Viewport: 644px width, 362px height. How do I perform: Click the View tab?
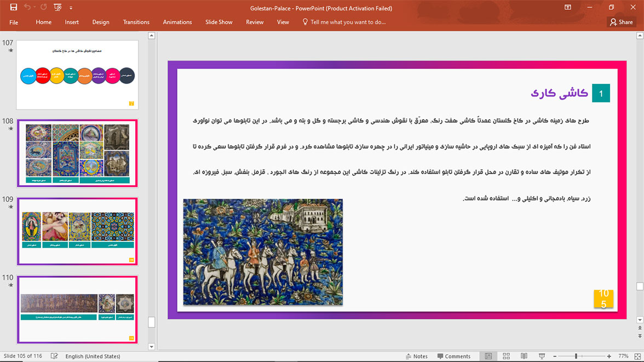click(x=283, y=22)
